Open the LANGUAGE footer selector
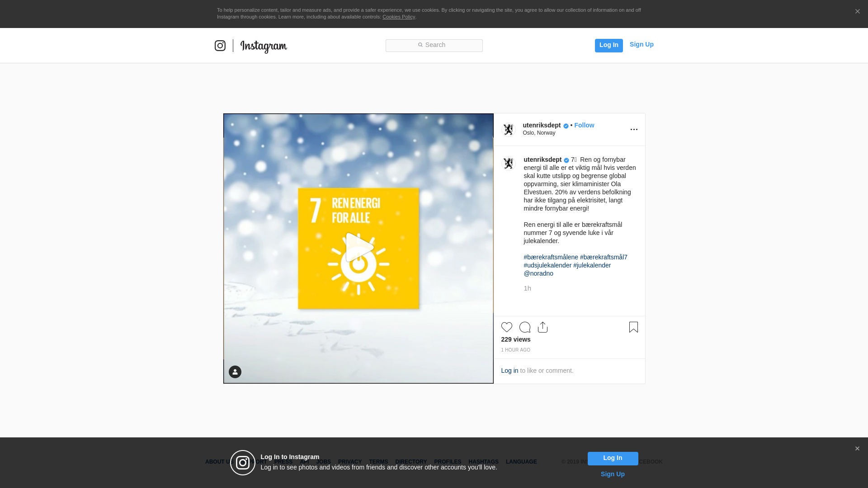Image resolution: width=868 pixels, height=488 pixels. point(521,462)
